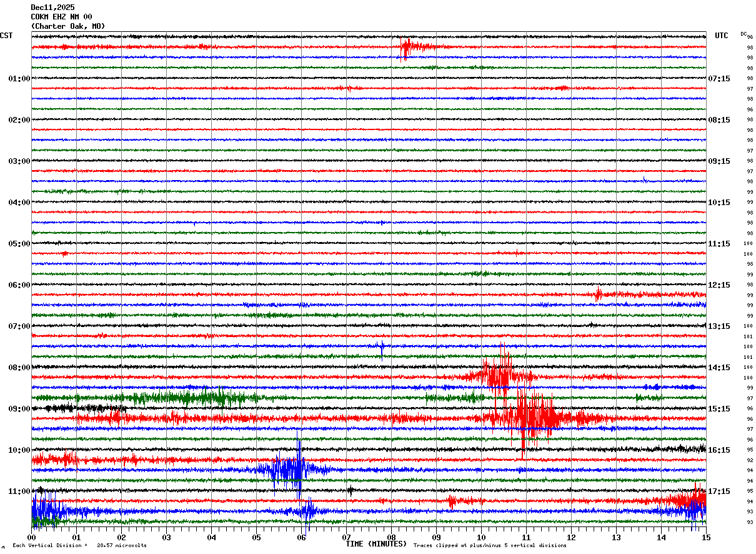The image size is (756, 554).
Task: Select the 05:00 CST row label
Action: (x=19, y=244)
